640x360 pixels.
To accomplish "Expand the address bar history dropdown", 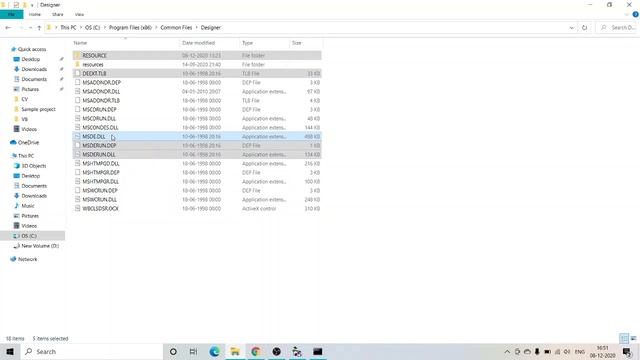I will click(x=571, y=28).
